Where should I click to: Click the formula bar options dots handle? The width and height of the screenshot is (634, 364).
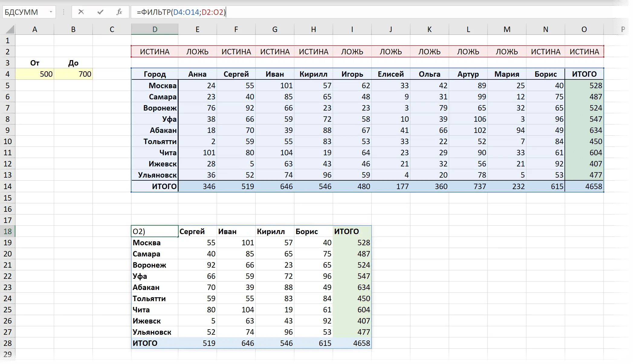coord(63,12)
